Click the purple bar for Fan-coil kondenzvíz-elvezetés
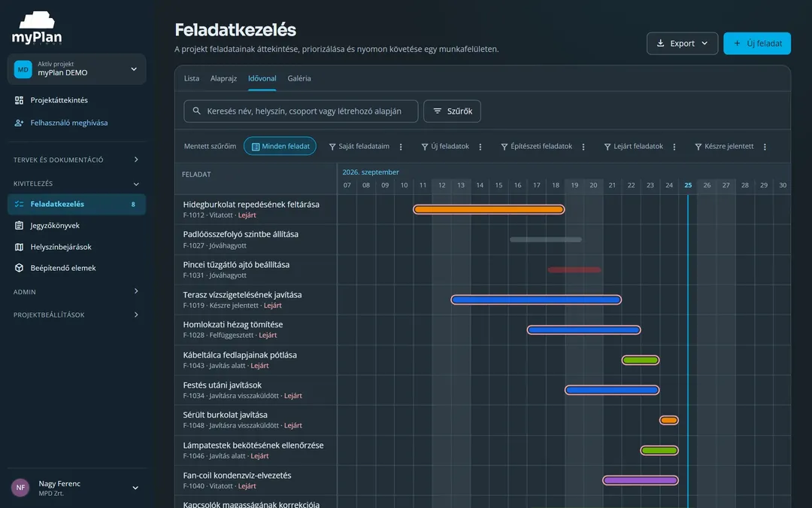This screenshot has height=508, width=812. [x=641, y=480]
